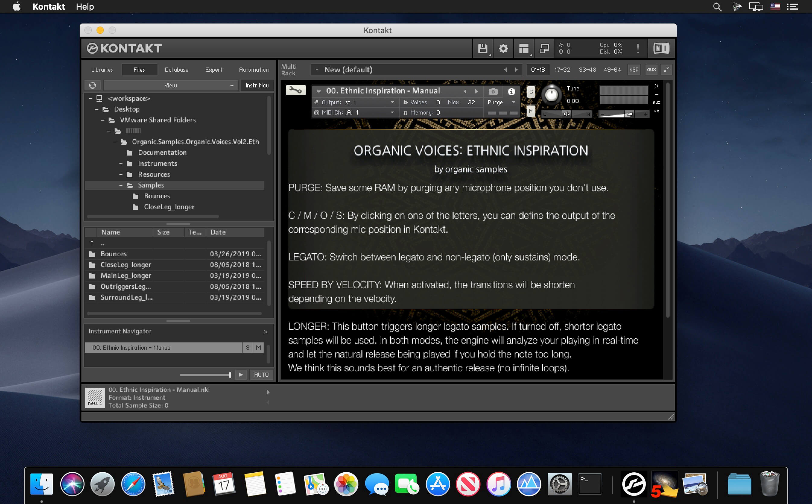The width and height of the screenshot is (812, 504).
Task: Switch to the Database tab
Action: [176, 70]
